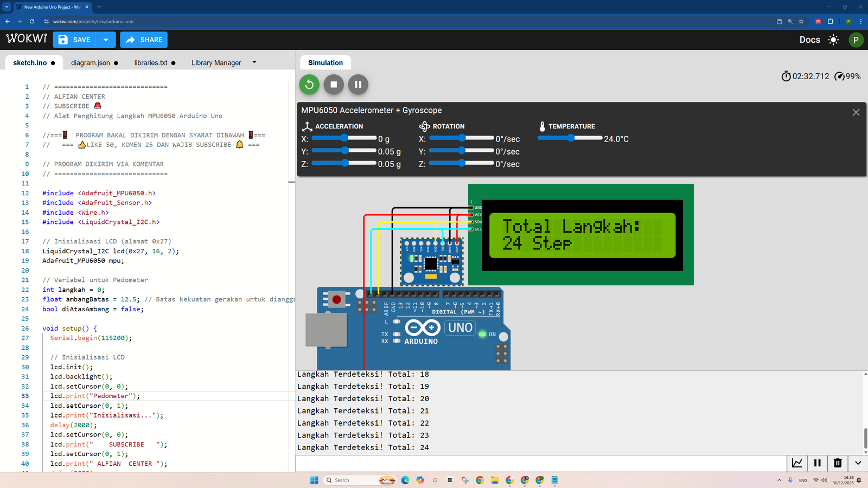Adjust Acceleration Y slider
The image size is (868, 488).
click(344, 151)
